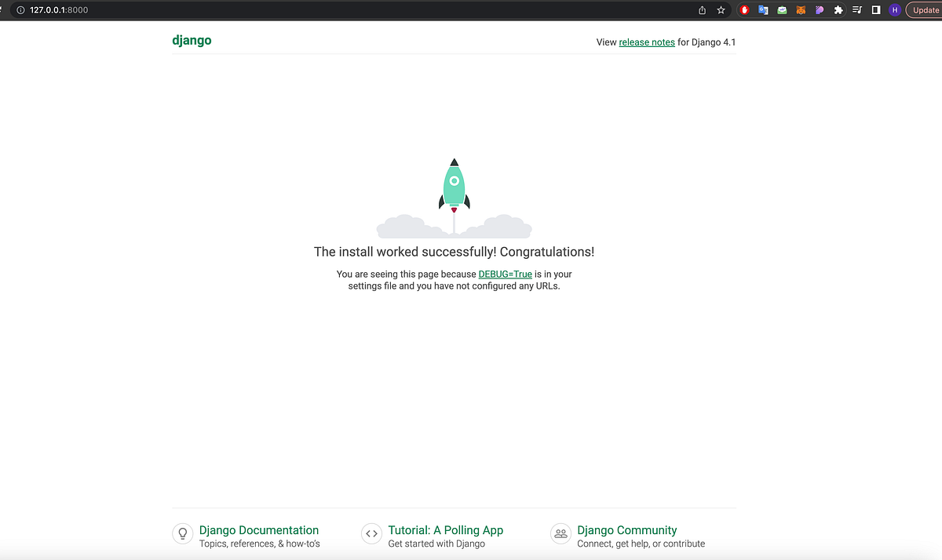Open the Phantom wallet extension
The height and width of the screenshot is (560, 942).
[x=820, y=9]
